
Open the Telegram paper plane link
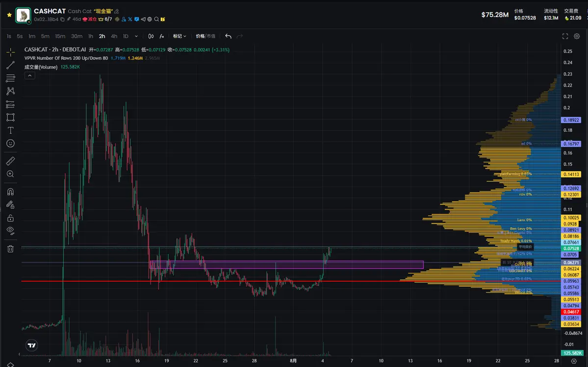point(143,19)
